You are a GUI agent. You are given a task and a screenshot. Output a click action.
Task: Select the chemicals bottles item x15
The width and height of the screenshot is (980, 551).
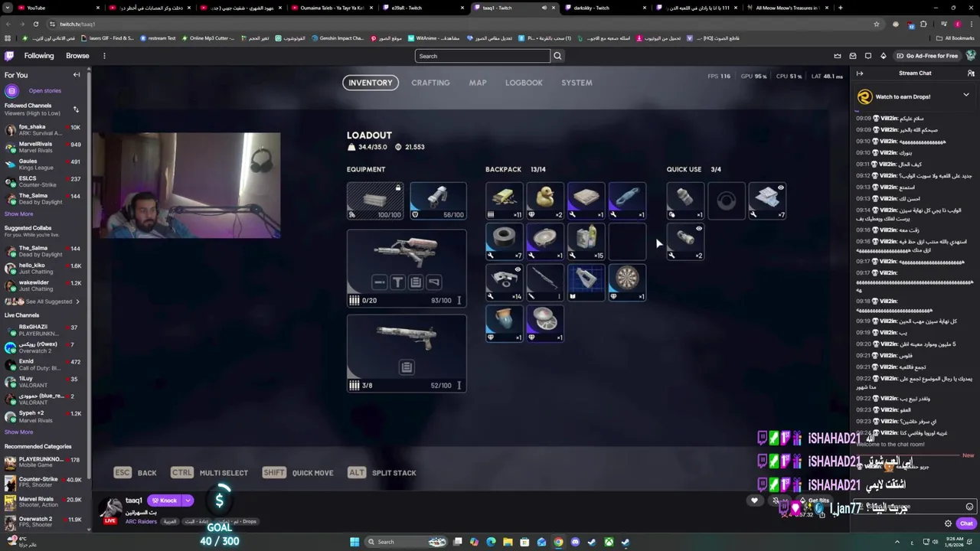(x=586, y=242)
